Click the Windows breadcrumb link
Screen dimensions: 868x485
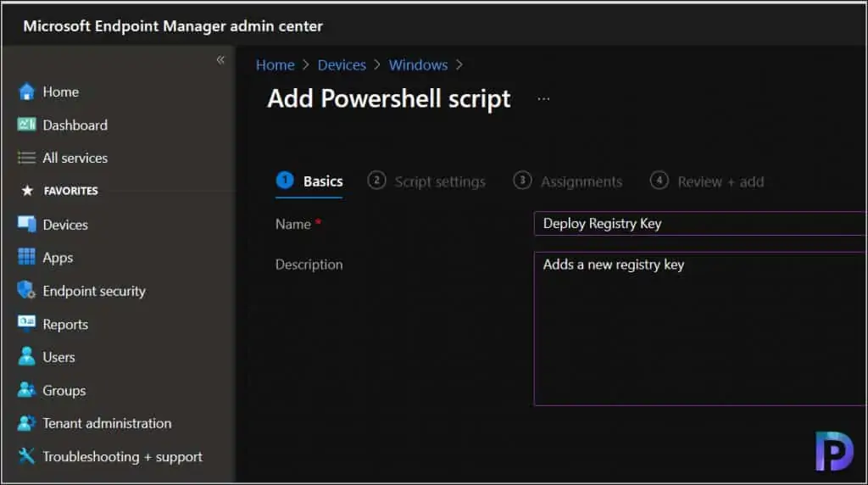418,65
